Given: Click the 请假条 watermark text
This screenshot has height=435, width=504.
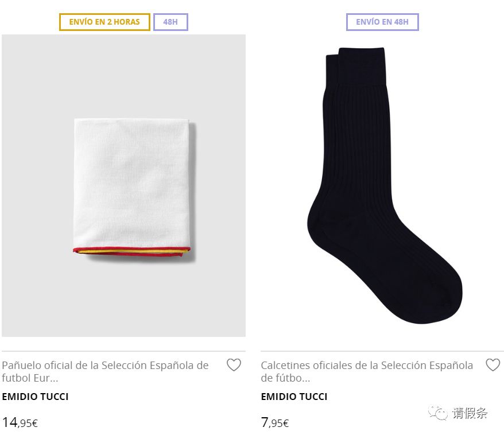Looking at the screenshot, I should tap(468, 413).
